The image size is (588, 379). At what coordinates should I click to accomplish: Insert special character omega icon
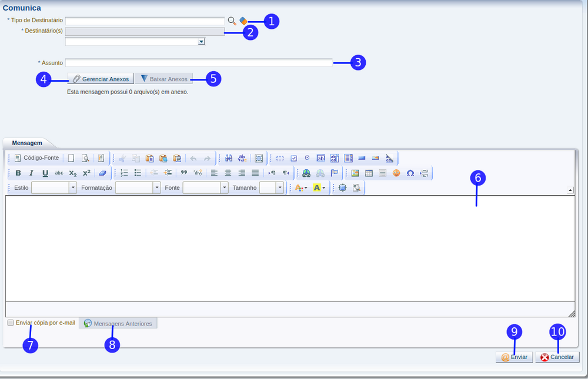[x=410, y=173]
